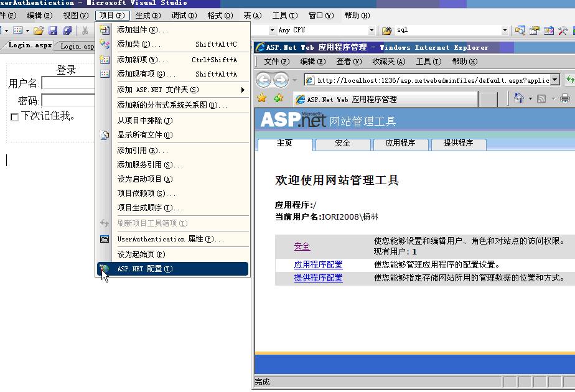
Task: Click the Cut scissors toolbar icon
Action: (85, 30)
